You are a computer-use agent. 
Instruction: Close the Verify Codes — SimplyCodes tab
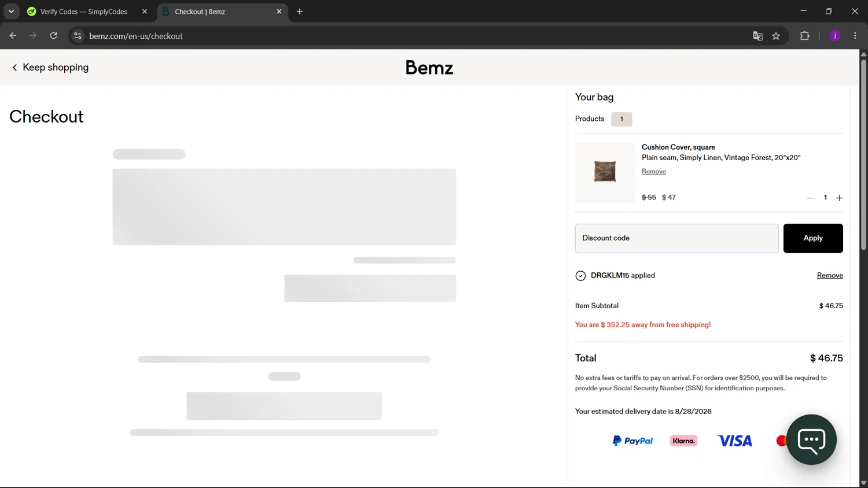tap(145, 12)
